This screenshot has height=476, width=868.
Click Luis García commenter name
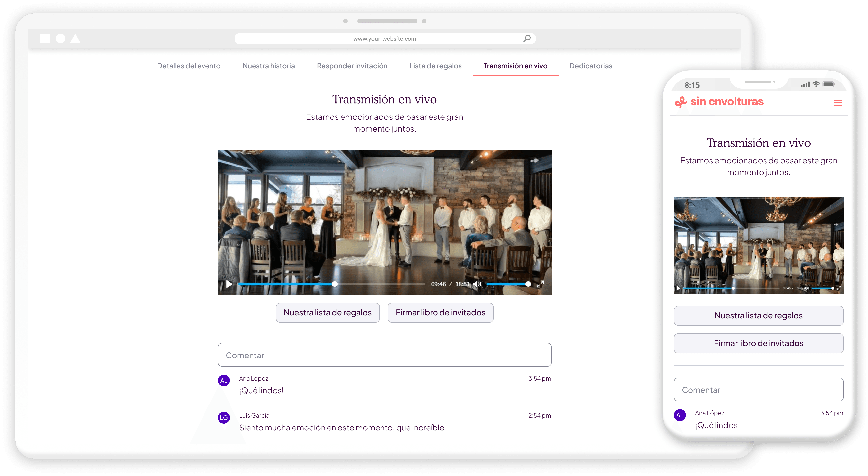pyautogui.click(x=254, y=415)
